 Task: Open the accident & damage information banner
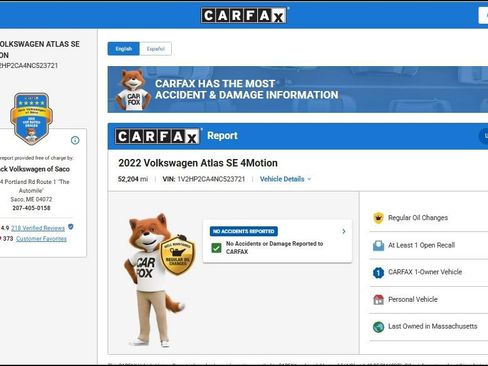[298, 89]
